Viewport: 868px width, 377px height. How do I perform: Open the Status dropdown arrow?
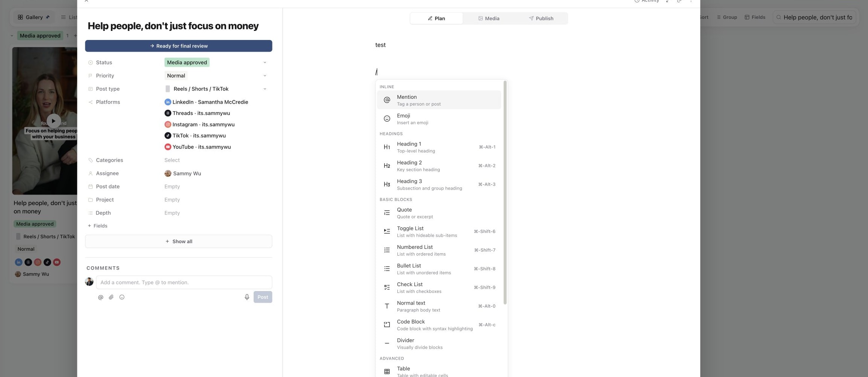[x=265, y=63]
